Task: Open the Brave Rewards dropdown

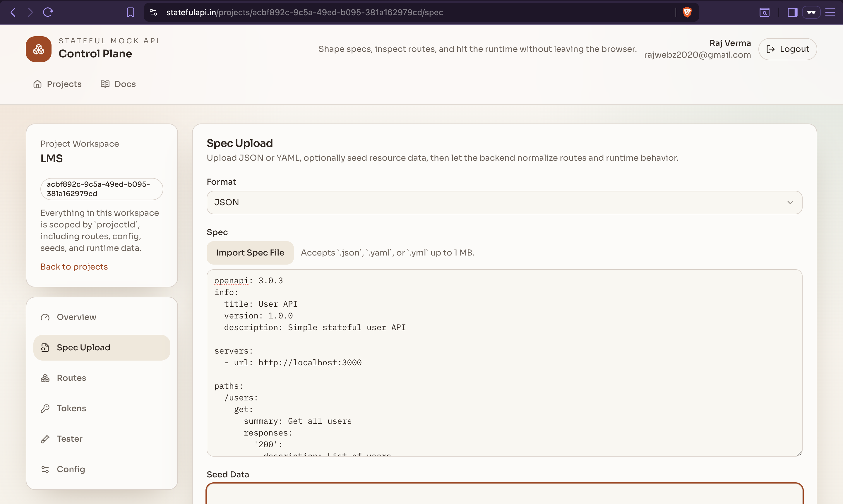Action: 811,12
